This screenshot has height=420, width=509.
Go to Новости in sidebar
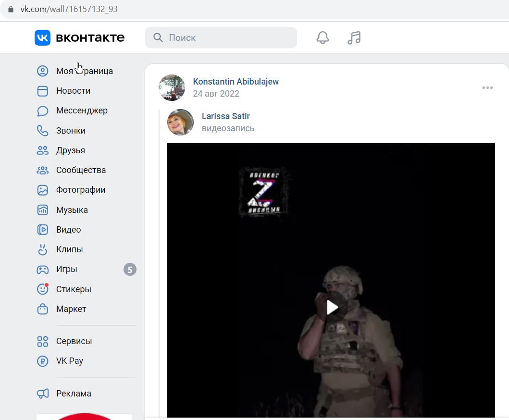(x=73, y=91)
